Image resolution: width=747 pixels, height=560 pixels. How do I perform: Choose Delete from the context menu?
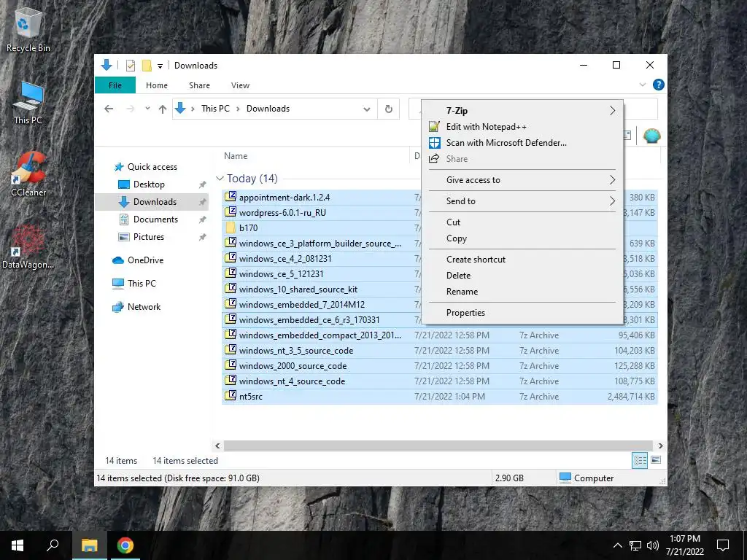click(522, 275)
